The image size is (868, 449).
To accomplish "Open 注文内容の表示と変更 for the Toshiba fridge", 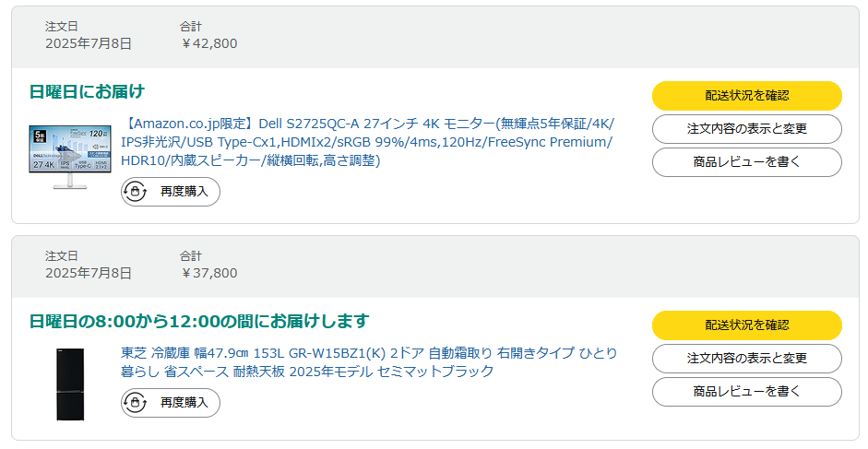I will [747, 359].
